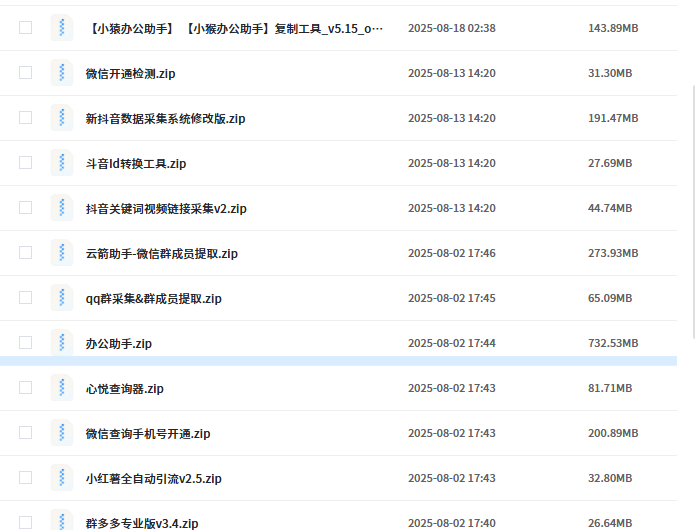Click the 732.53MB file size entry
Image resolution: width=695 pixels, height=530 pixels.
612,344
